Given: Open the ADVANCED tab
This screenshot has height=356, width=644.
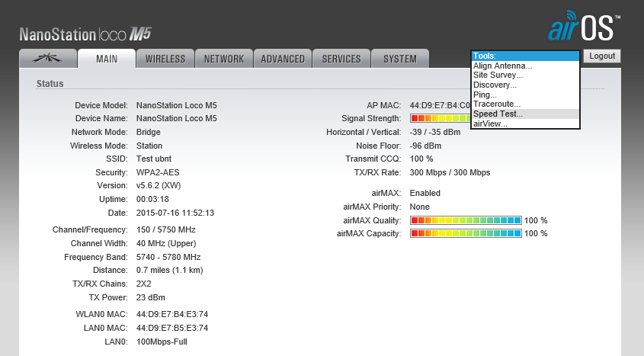Looking at the screenshot, I should click(x=283, y=59).
